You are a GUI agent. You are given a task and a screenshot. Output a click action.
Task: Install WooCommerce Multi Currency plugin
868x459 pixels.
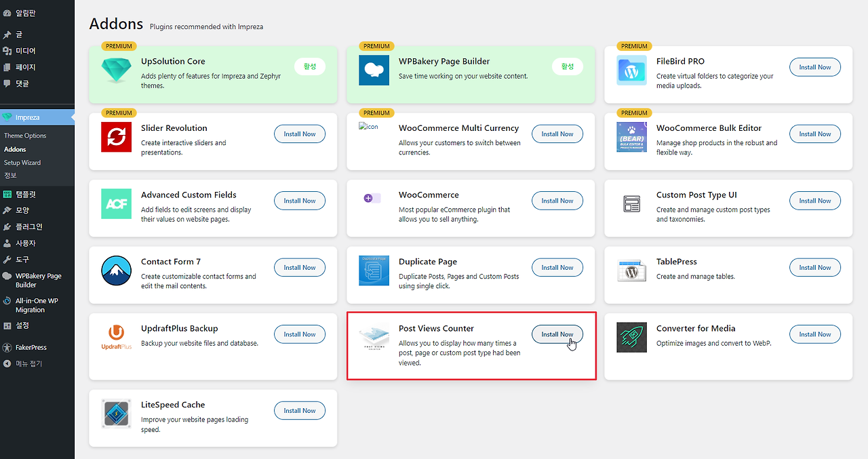pyautogui.click(x=557, y=134)
